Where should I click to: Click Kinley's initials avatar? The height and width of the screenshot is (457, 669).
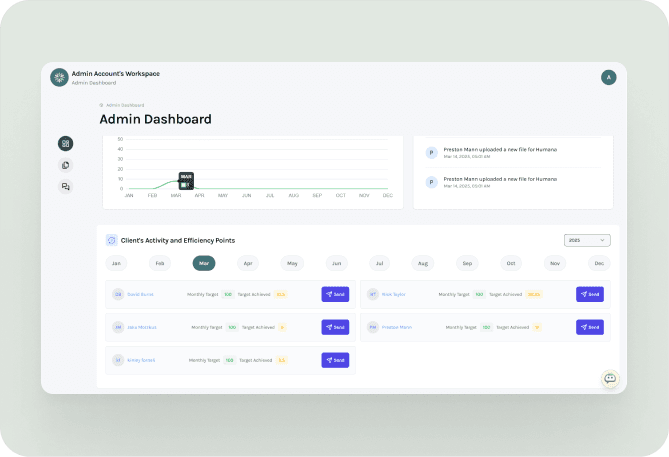point(118,360)
